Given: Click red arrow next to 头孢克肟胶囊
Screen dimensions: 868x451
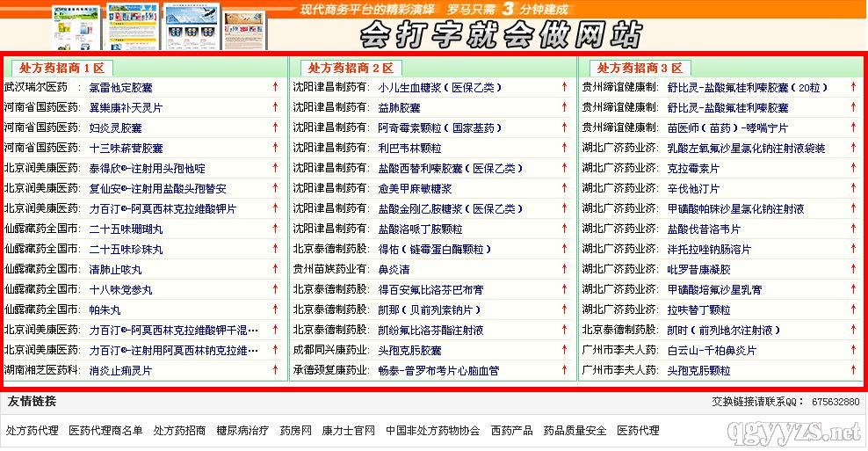Looking at the screenshot, I should (564, 350).
